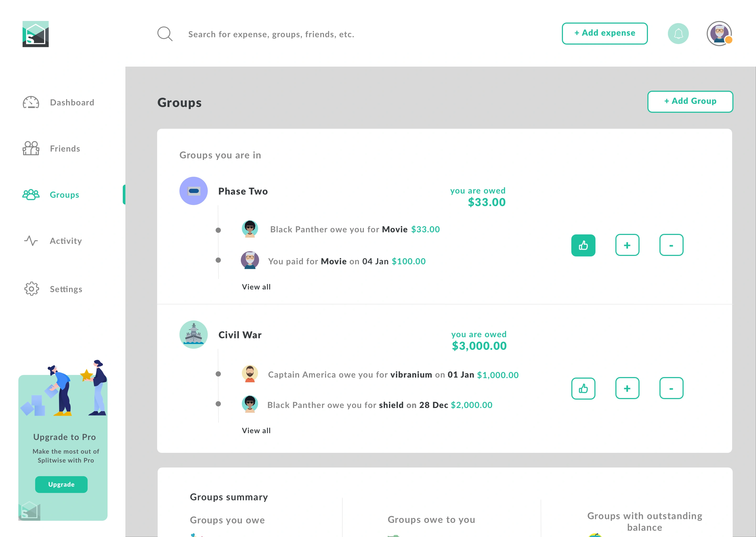
Task: Expand View all under Phase Two
Action: click(256, 287)
